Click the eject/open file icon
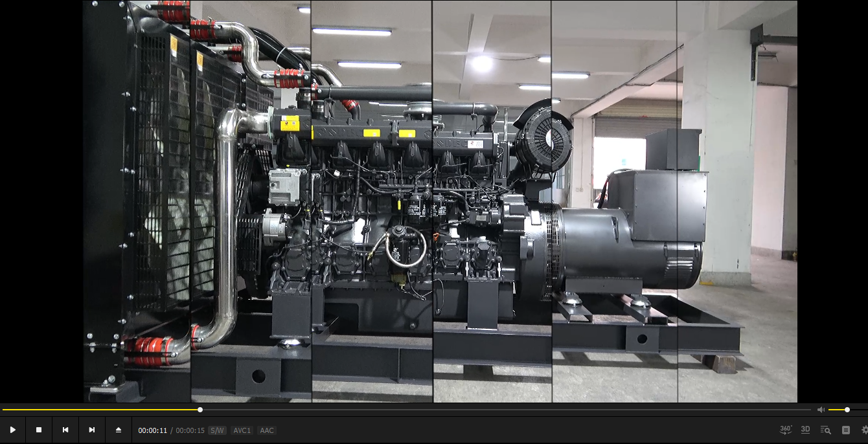 [119, 430]
